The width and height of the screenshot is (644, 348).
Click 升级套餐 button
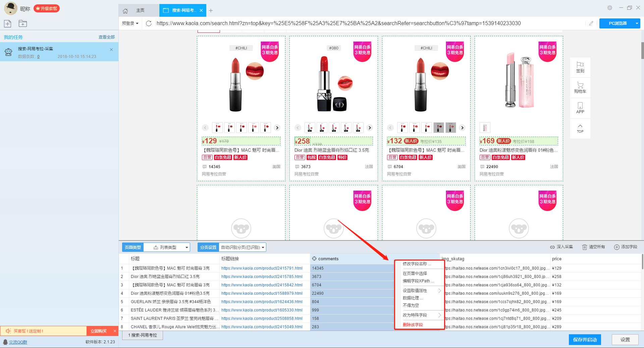[x=47, y=8]
